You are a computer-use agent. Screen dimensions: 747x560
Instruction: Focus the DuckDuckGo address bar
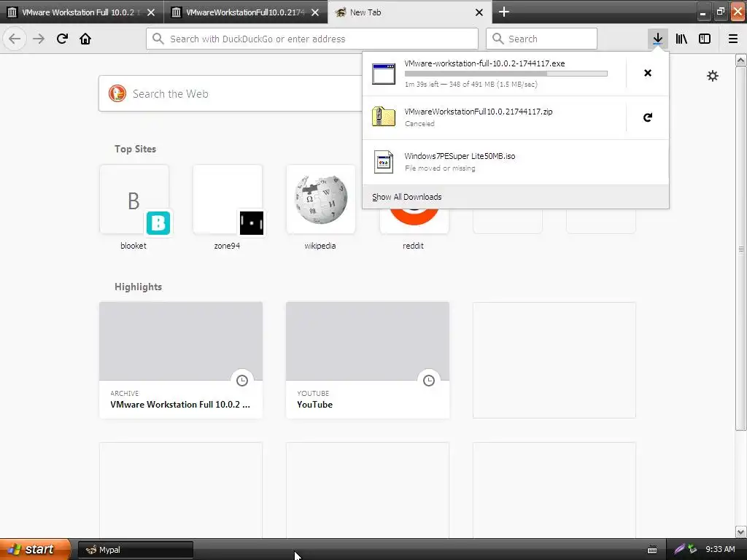312,39
